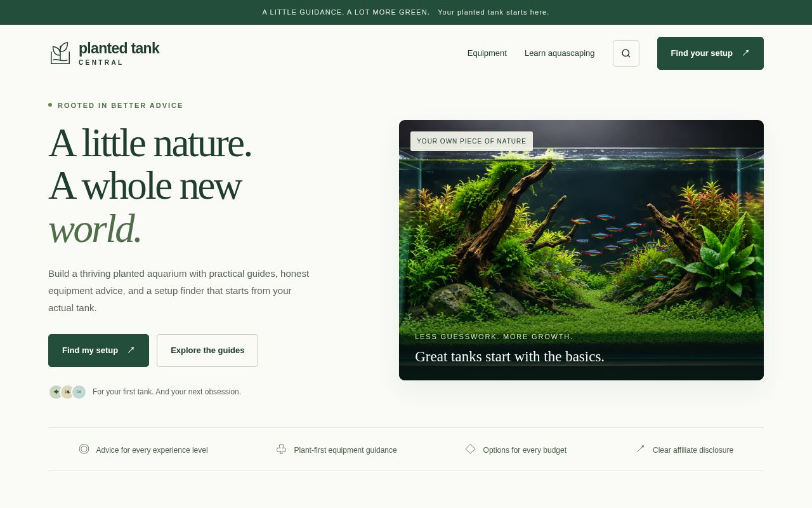Click the clover icon beside Plant-first equipment guidance
Image resolution: width=812 pixels, height=508 pixels.
click(282, 449)
